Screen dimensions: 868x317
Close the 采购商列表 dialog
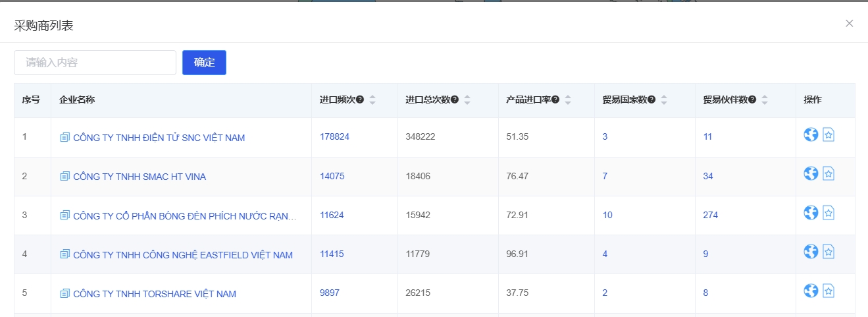pos(849,24)
